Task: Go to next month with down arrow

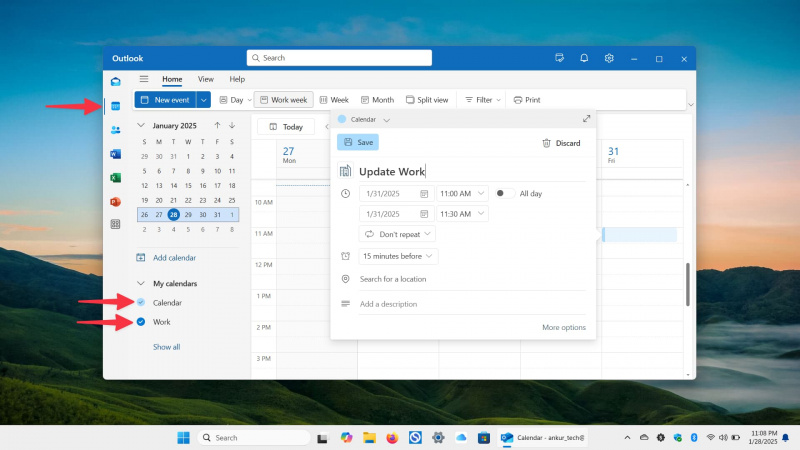Action: 232,126
